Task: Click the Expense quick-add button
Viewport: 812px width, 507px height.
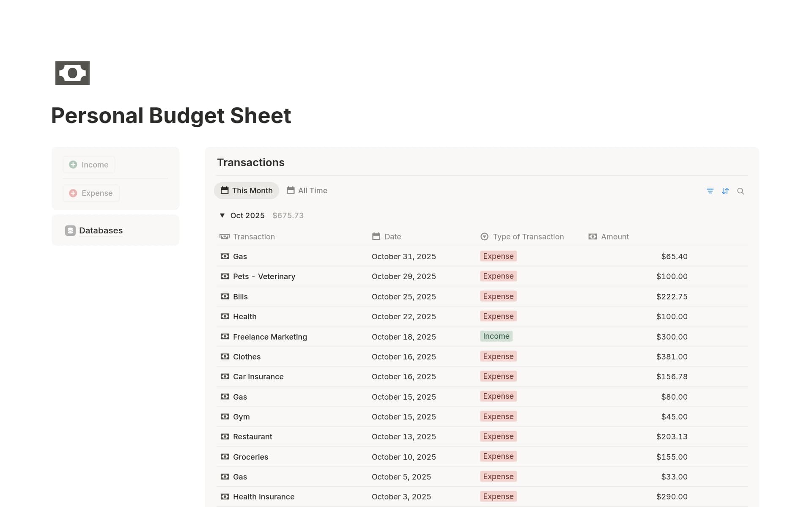Action: tap(91, 193)
